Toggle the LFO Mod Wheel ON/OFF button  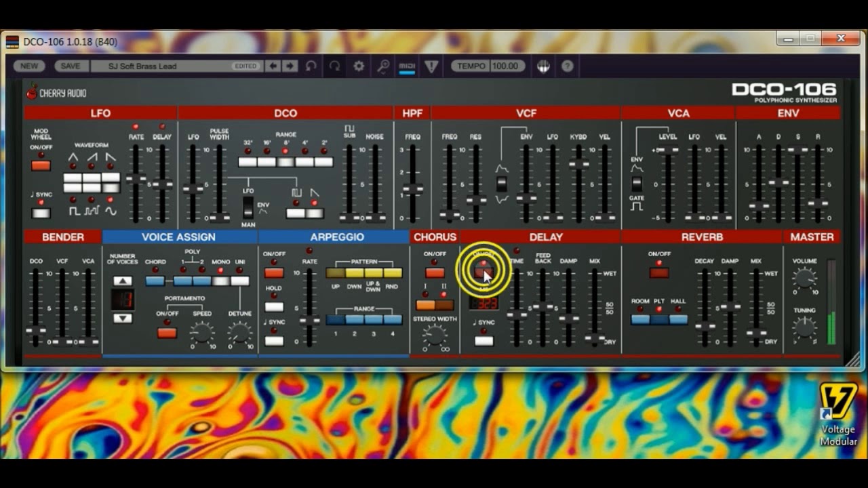[x=41, y=165]
